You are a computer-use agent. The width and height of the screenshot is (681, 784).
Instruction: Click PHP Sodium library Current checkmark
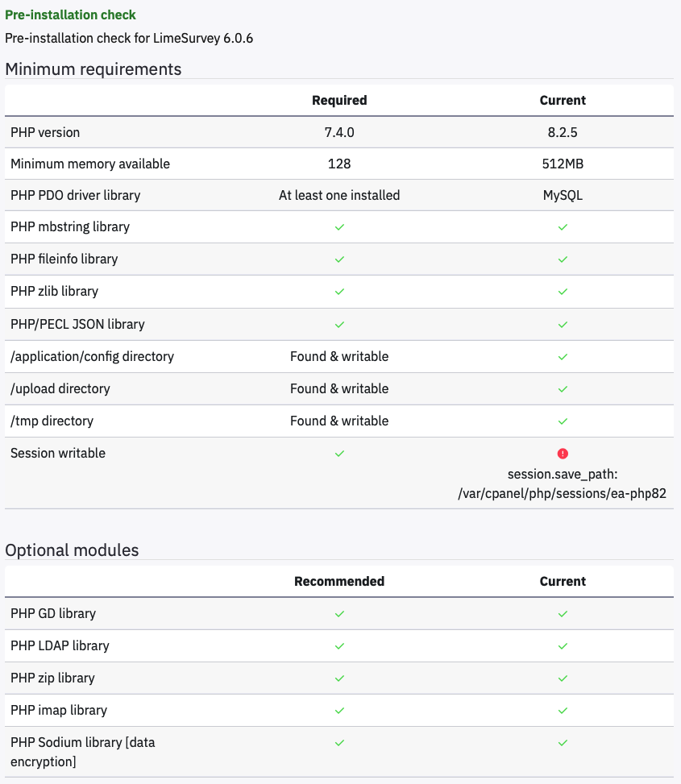tap(563, 743)
